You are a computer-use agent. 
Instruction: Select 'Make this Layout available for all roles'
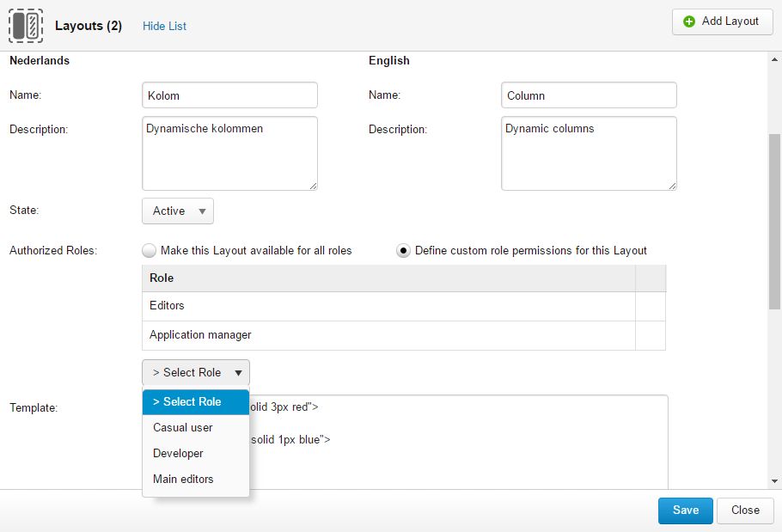click(x=149, y=250)
